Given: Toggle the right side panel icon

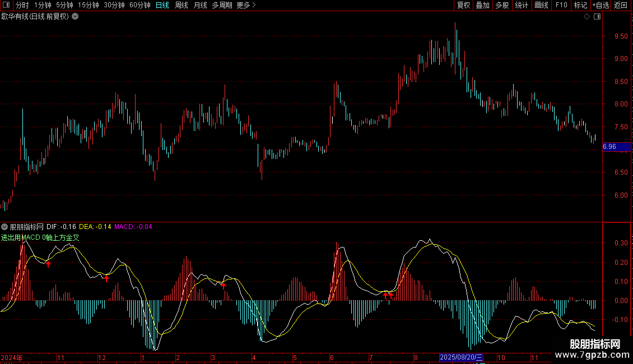Looking at the screenshot, I should pyautogui.click(x=597, y=17).
